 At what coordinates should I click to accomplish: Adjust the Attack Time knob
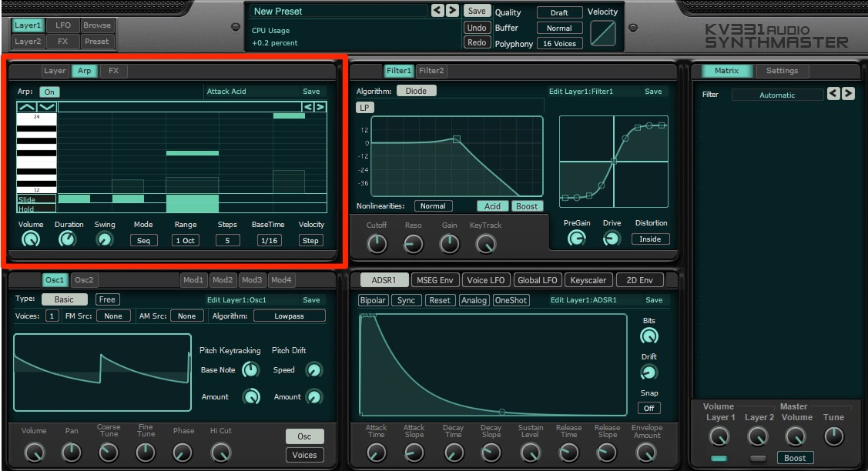click(x=377, y=453)
